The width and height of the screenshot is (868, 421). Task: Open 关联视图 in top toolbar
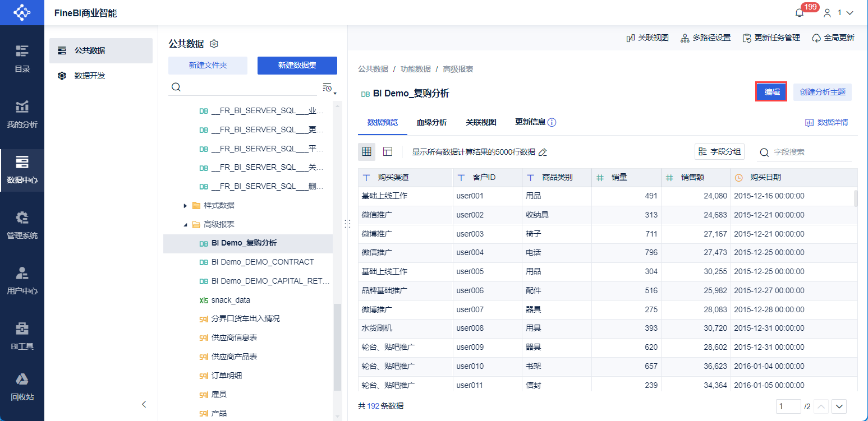[x=647, y=38]
